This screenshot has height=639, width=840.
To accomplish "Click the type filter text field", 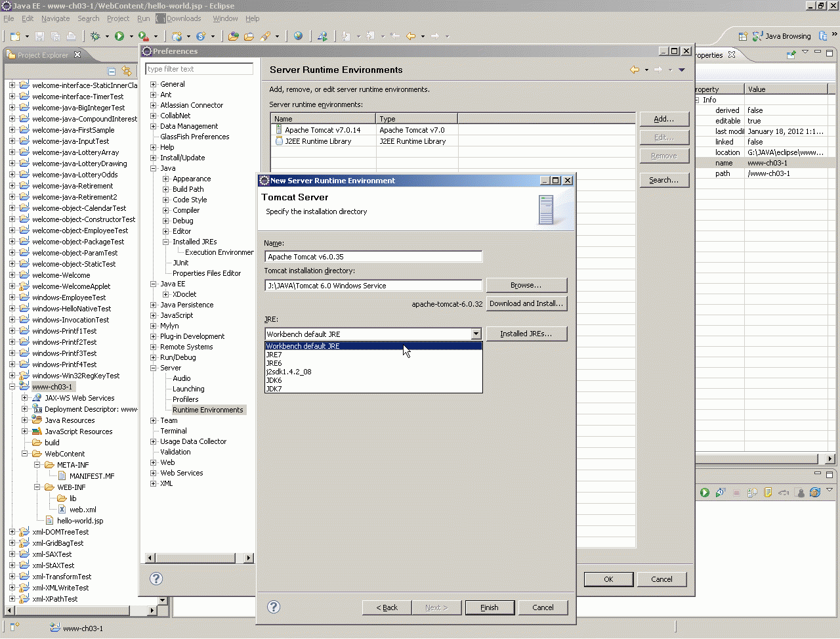I will 199,69.
